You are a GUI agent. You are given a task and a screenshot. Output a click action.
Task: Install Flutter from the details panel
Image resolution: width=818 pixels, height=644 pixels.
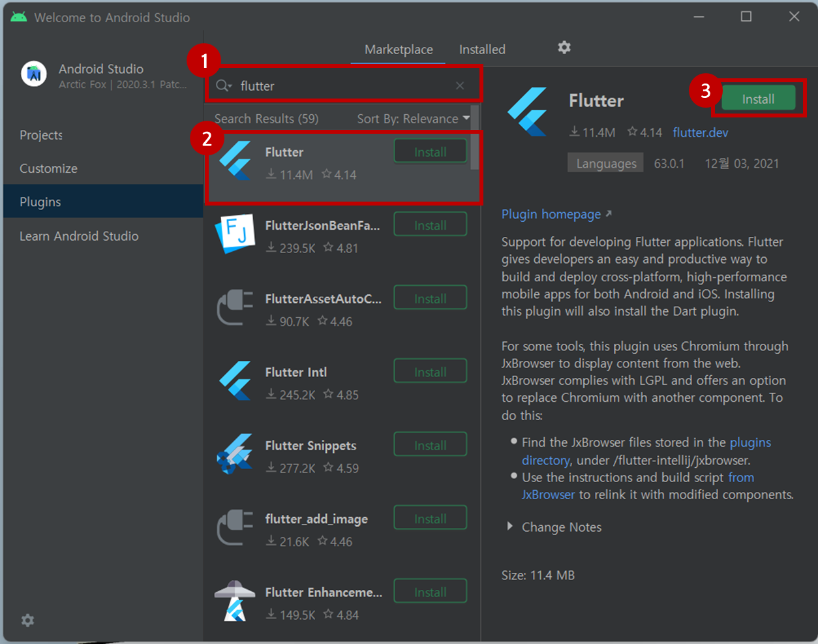point(758,99)
